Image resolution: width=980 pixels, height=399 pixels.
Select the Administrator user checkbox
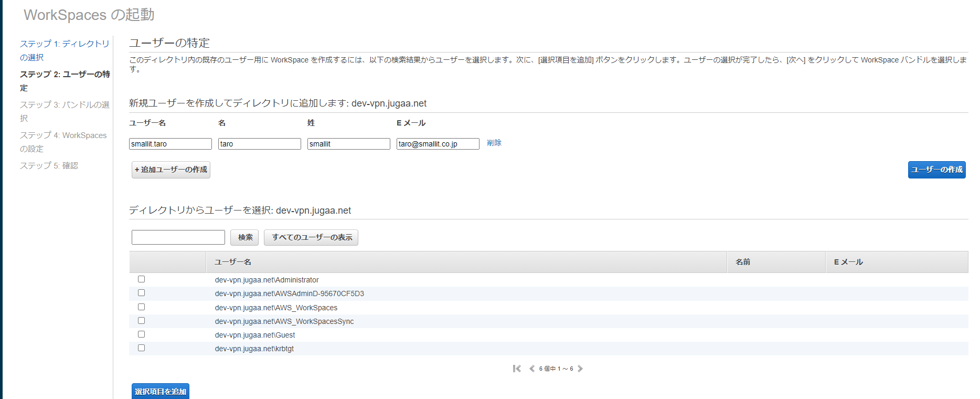tap(141, 279)
